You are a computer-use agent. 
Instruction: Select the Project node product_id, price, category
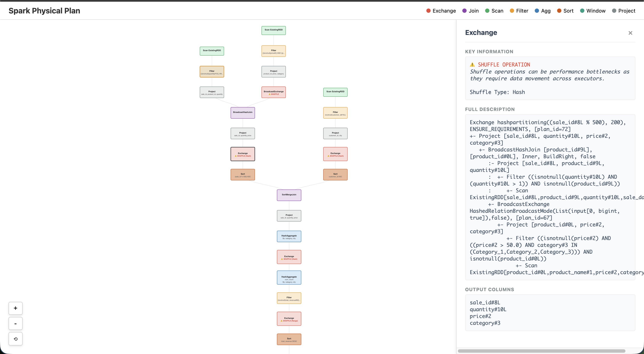click(273, 72)
